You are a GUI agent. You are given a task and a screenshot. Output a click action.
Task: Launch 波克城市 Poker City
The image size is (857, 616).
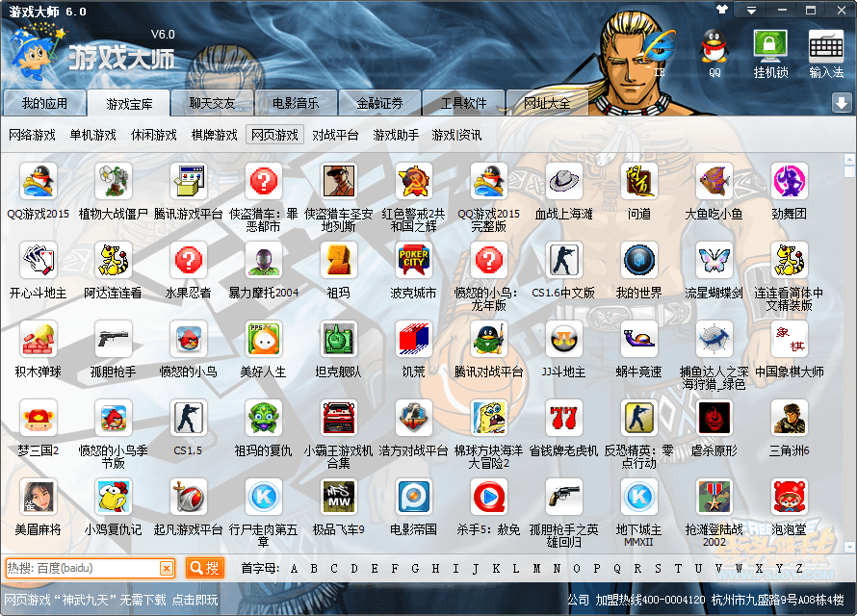coord(414,260)
